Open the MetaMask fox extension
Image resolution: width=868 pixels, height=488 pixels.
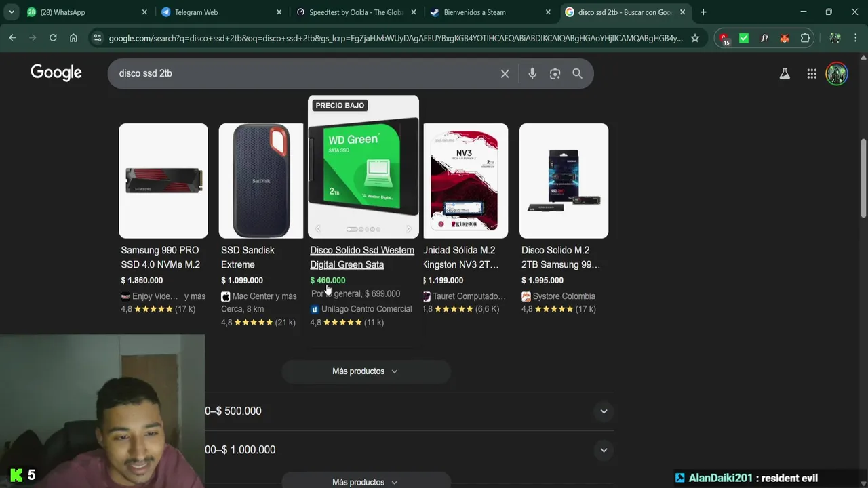tap(785, 38)
